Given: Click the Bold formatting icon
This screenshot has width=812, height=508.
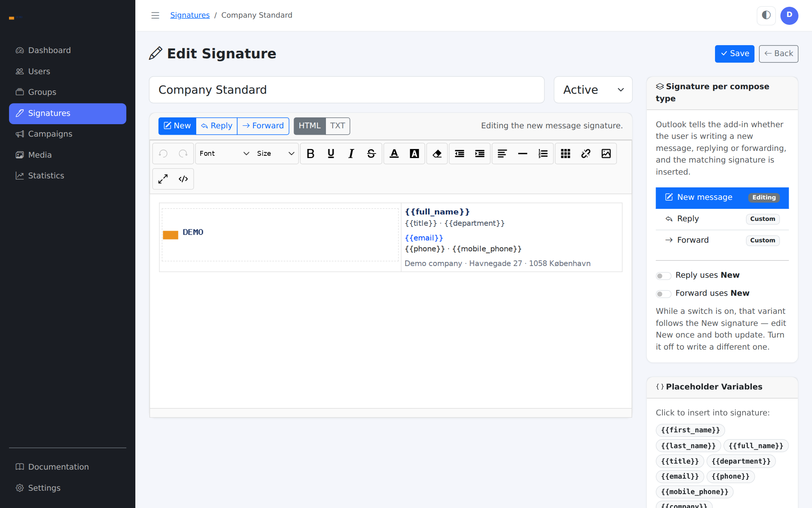Looking at the screenshot, I should [x=311, y=154].
